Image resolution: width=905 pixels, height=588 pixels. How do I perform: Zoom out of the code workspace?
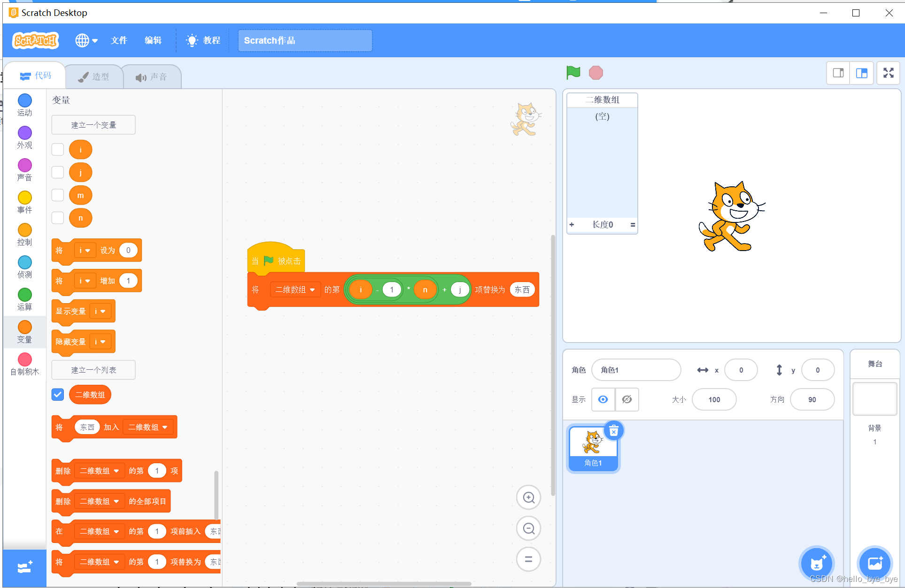[x=528, y=528]
